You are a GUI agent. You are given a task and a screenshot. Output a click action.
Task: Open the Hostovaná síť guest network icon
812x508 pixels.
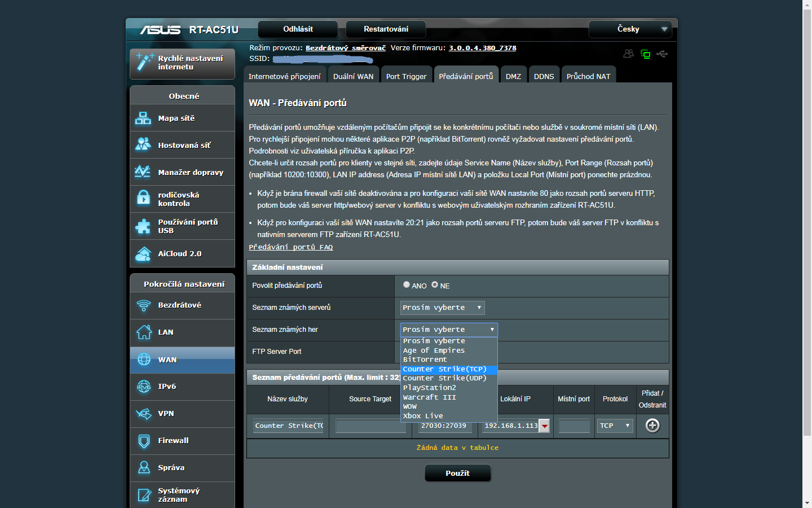pos(143,145)
